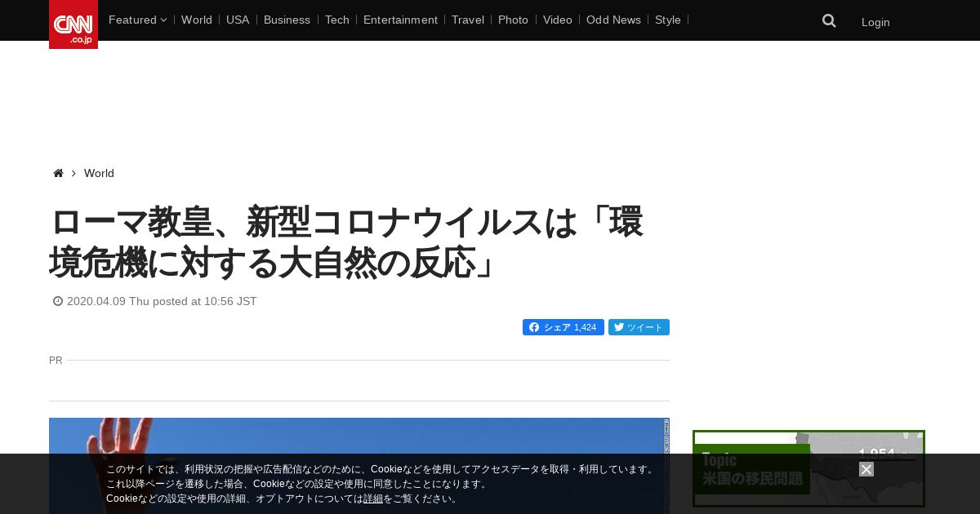This screenshot has height=514, width=980.
Task: Open the Travel navigation section
Action: click(x=468, y=20)
